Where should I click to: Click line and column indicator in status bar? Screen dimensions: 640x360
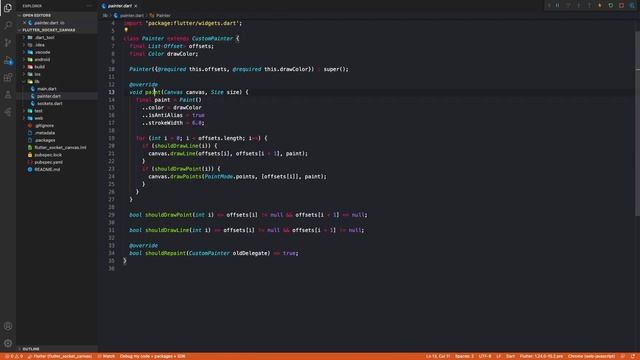pos(438,356)
